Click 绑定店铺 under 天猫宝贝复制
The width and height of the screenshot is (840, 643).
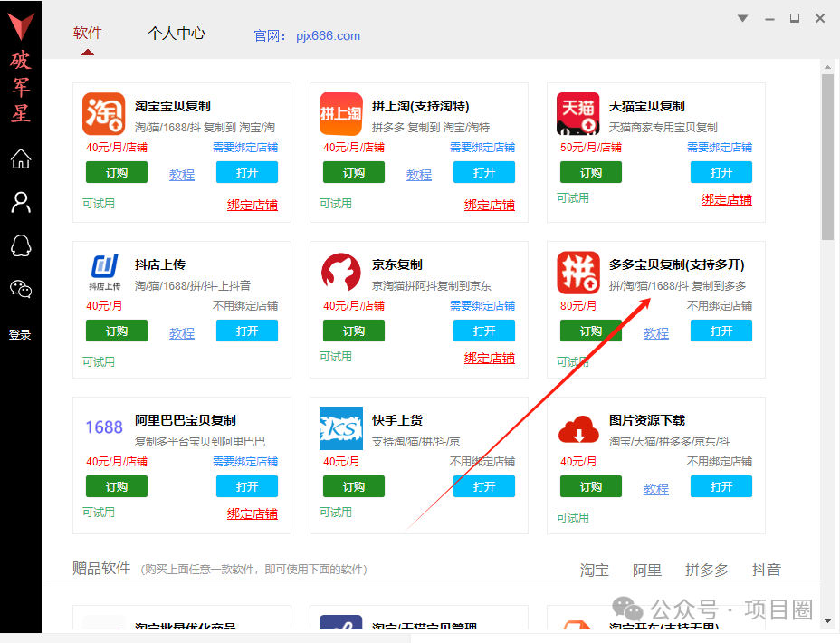click(x=726, y=198)
